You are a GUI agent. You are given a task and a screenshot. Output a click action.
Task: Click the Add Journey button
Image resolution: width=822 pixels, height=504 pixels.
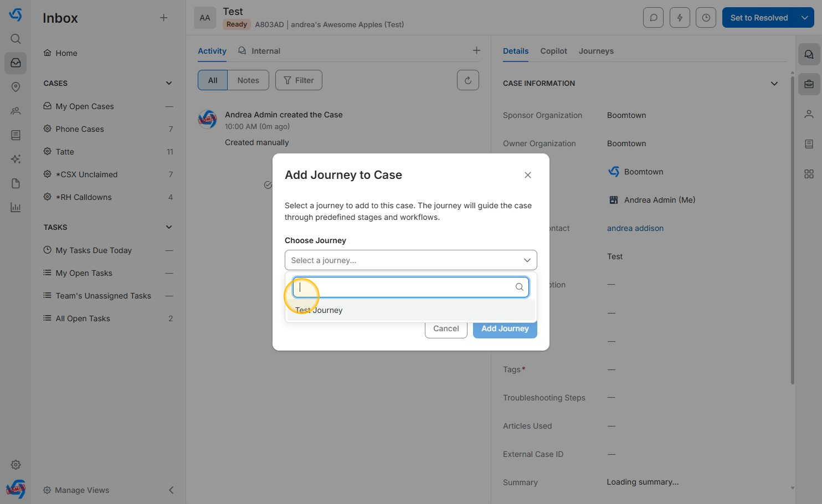[x=505, y=328]
